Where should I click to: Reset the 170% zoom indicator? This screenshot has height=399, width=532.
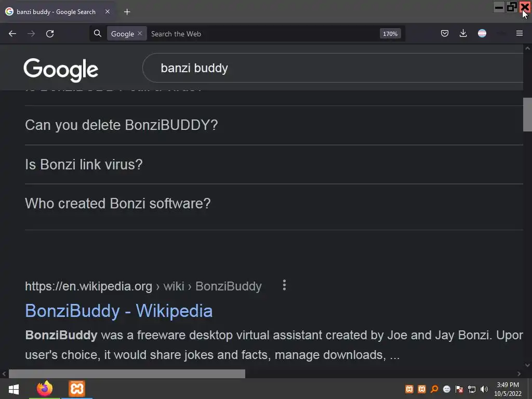[x=390, y=34]
